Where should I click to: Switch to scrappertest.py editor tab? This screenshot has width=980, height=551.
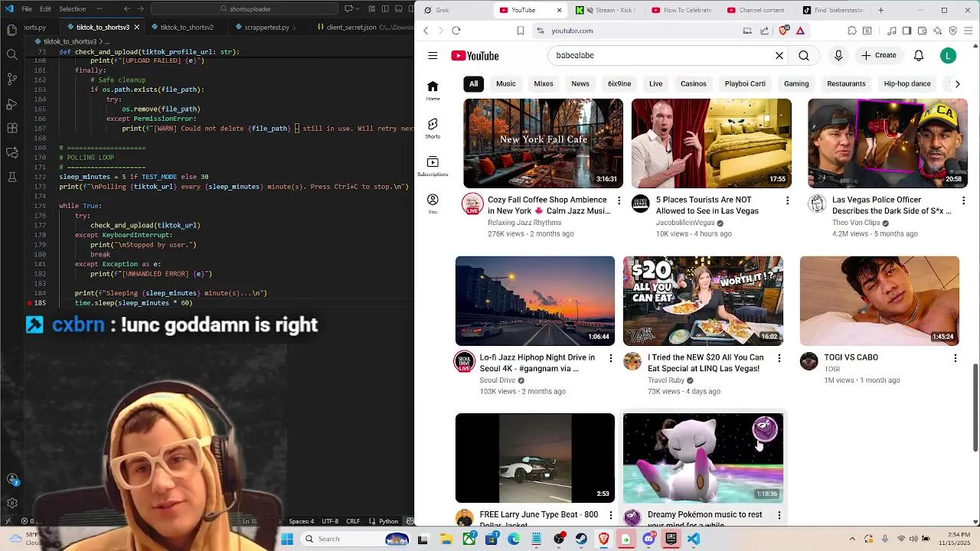267,27
